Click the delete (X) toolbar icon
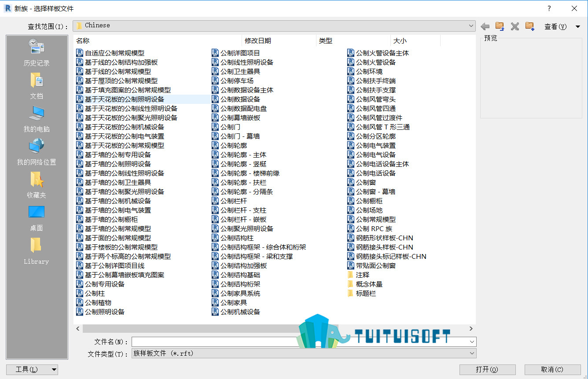Image resolution: width=588 pixels, height=379 pixels. 515,26
